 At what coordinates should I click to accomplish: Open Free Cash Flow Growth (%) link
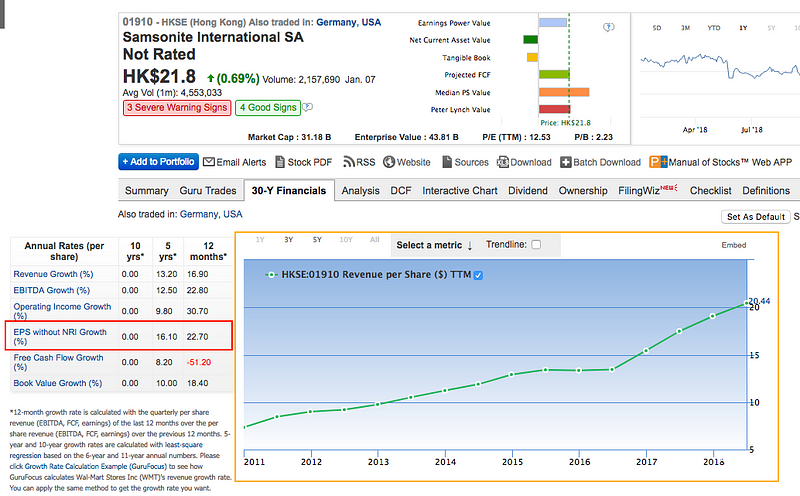(x=58, y=362)
